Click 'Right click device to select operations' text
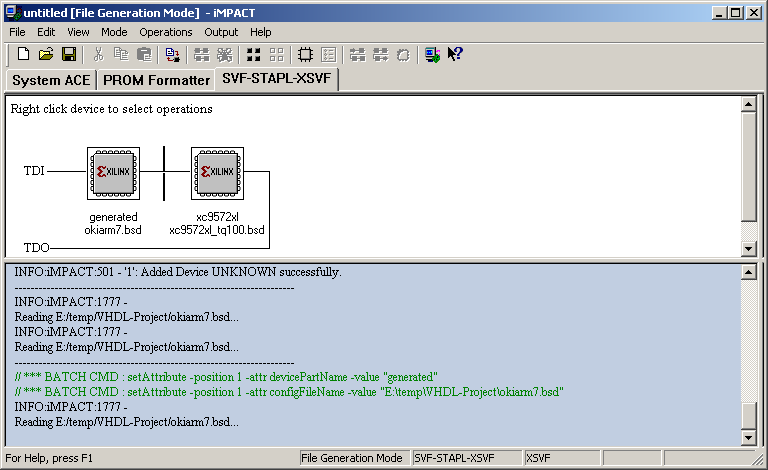This screenshot has width=768, height=470. click(112, 109)
